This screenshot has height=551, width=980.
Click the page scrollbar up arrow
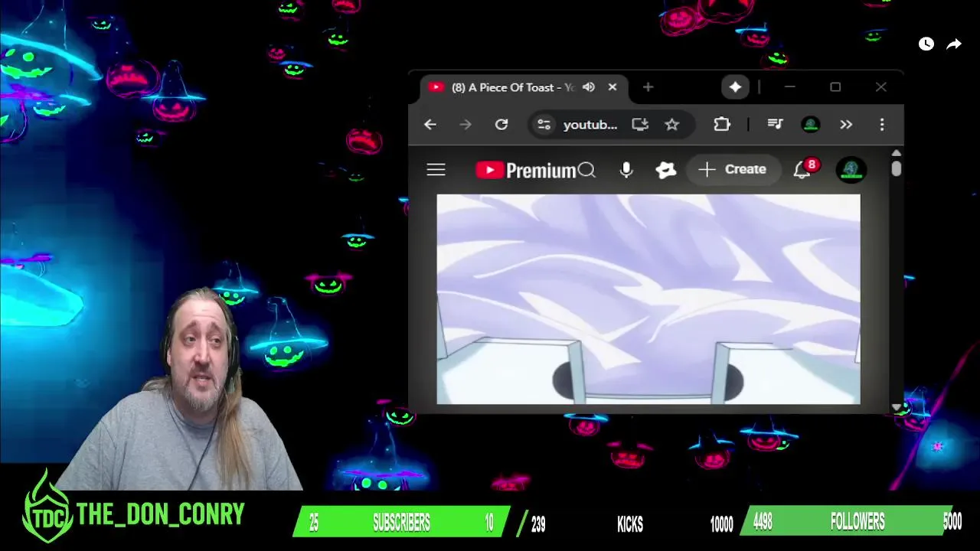coord(897,153)
